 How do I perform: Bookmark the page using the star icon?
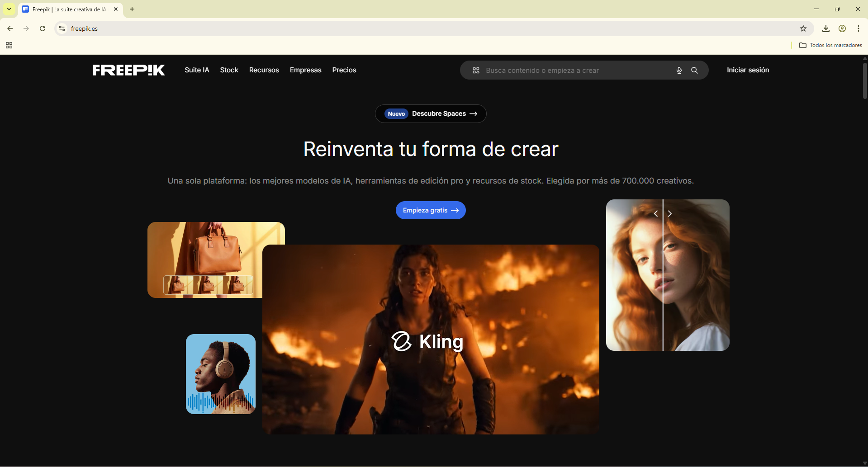803,28
